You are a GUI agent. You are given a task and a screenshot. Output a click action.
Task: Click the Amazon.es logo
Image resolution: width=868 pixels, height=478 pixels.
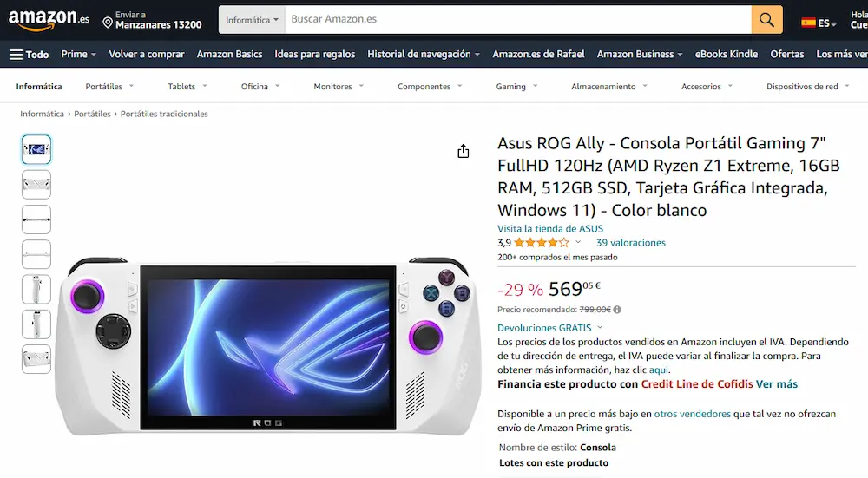coord(49,19)
